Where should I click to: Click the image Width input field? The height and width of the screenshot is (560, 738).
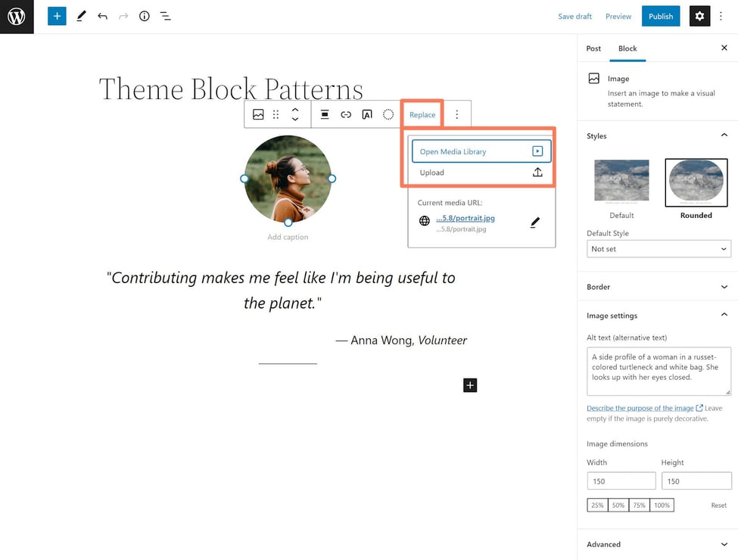click(621, 481)
